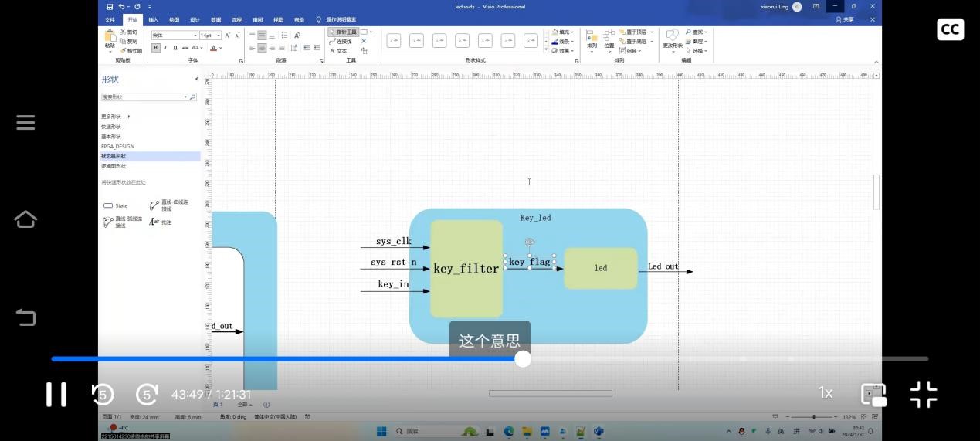Open the 设计 ribbon tab
Screen dimensions: 980x441
(x=195, y=19)
